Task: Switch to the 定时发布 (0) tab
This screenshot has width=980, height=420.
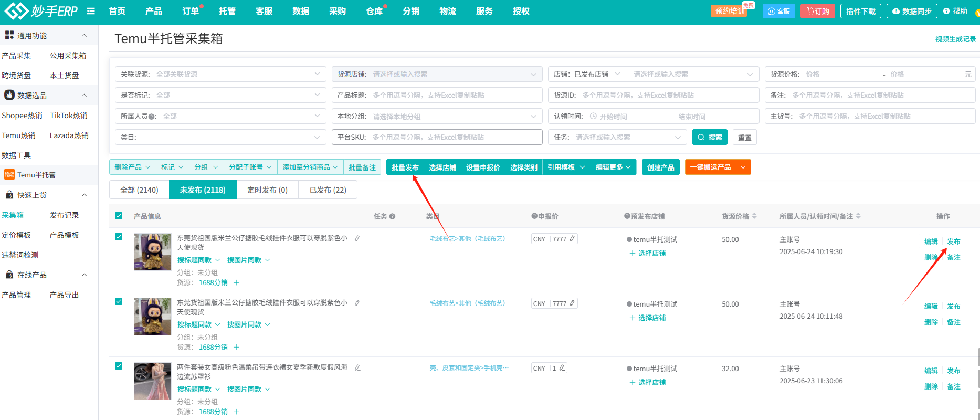Action: (x=267, y=190)
